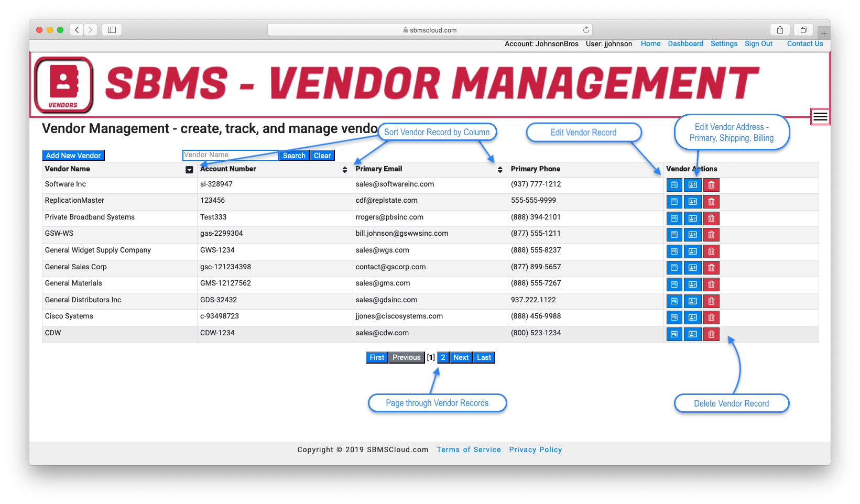The width and height of the screenshot is (860, 504).
Task: Go to First page of records
Action: 377,357
